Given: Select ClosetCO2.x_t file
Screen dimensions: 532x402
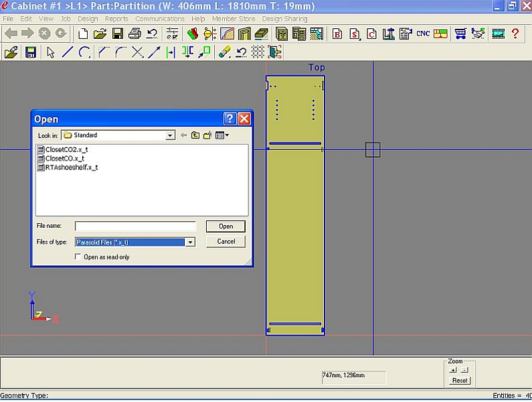Looking at the screenshot, I should tap(63, 149).
